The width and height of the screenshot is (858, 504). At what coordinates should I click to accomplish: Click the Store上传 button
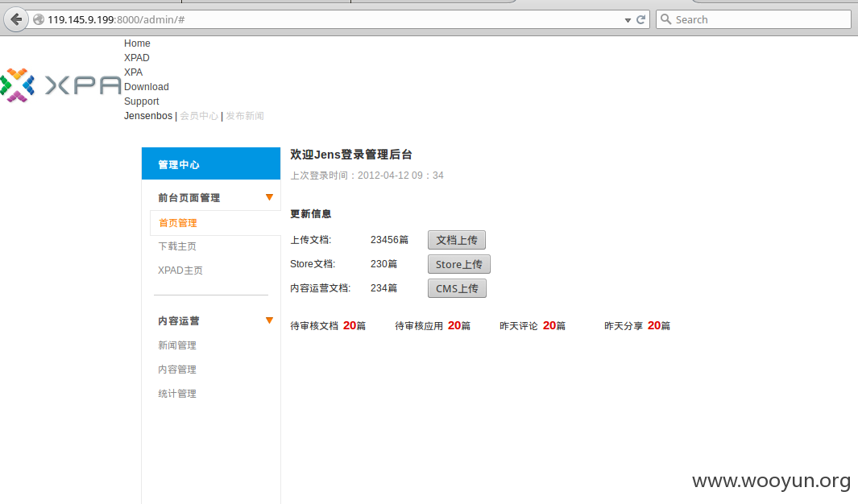pyautogui.click(x=458, y=264)
